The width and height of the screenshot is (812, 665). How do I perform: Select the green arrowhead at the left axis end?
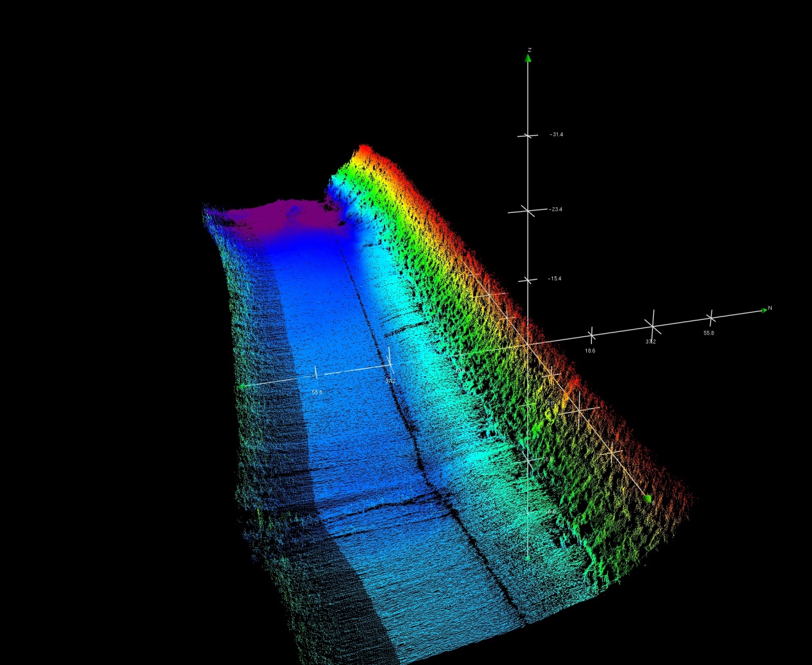click(243, 386)
